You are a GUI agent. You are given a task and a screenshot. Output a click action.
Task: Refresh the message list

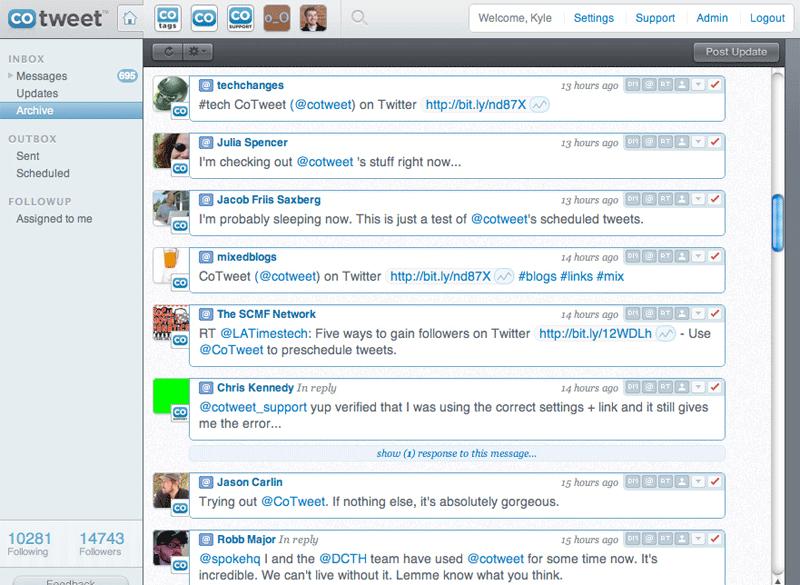(168, 52)
